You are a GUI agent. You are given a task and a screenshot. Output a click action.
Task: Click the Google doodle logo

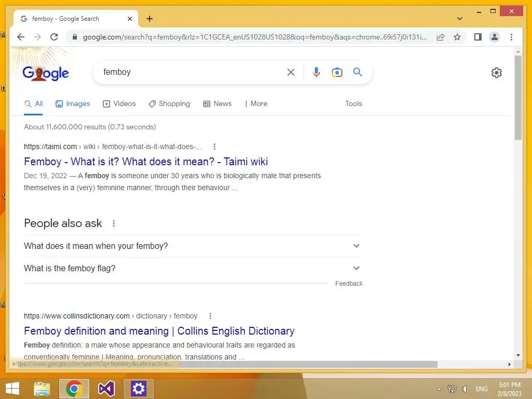(46, 73)
